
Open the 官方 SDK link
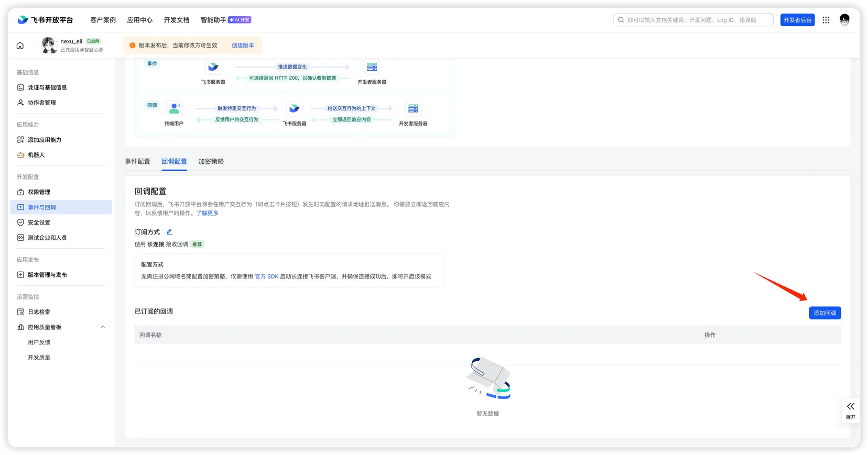pos(266,276)
